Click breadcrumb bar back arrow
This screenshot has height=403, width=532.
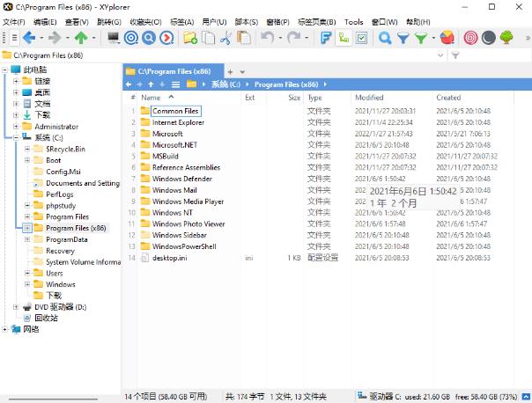(x=129, y=84)
